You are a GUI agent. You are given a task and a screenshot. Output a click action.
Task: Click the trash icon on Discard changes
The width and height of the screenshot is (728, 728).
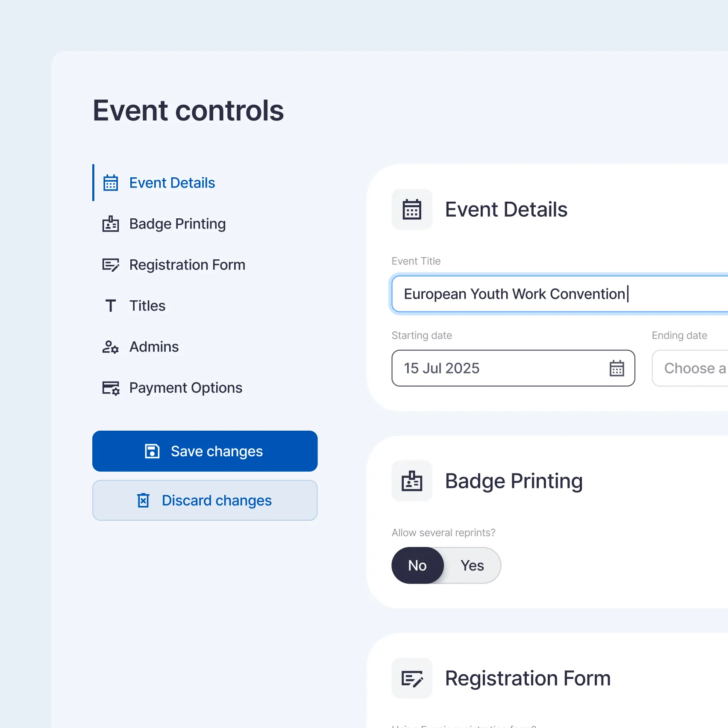tap(143, 500)
